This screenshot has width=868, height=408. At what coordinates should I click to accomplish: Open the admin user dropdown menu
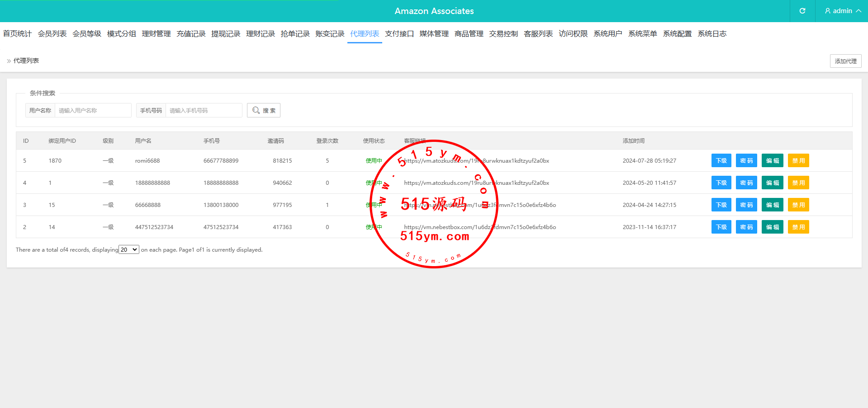click(842, 11)
